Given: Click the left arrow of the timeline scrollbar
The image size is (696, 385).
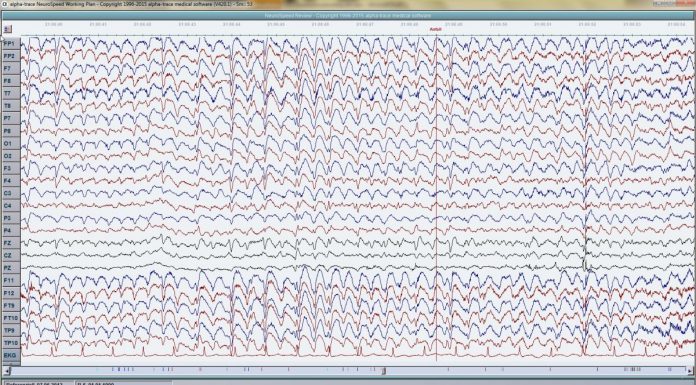Looking at the screenshot, I should coord(7,370).
